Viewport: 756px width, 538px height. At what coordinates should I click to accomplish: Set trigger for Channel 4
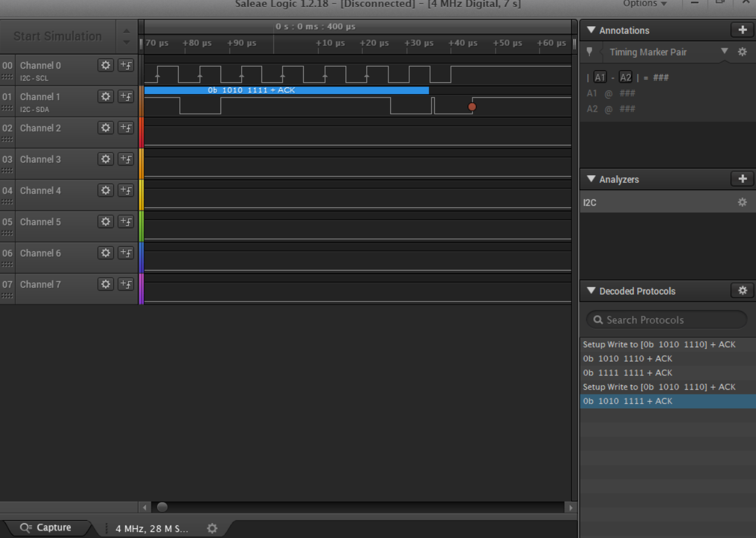[126, 191]
